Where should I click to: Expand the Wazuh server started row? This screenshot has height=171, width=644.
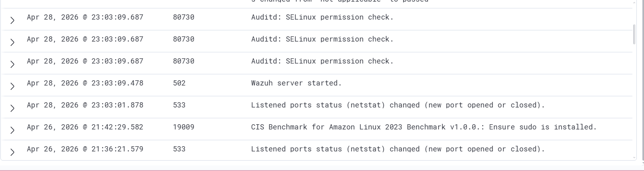[x=12, y=86]
